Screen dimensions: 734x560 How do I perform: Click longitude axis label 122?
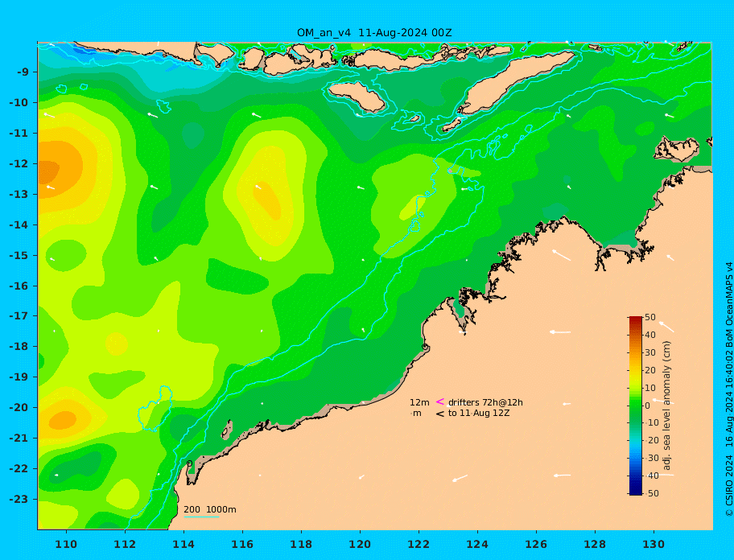coord(419,545)
